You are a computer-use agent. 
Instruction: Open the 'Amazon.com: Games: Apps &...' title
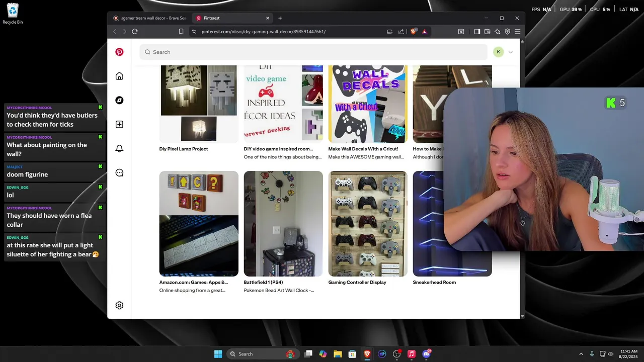[x=194, y=282]
